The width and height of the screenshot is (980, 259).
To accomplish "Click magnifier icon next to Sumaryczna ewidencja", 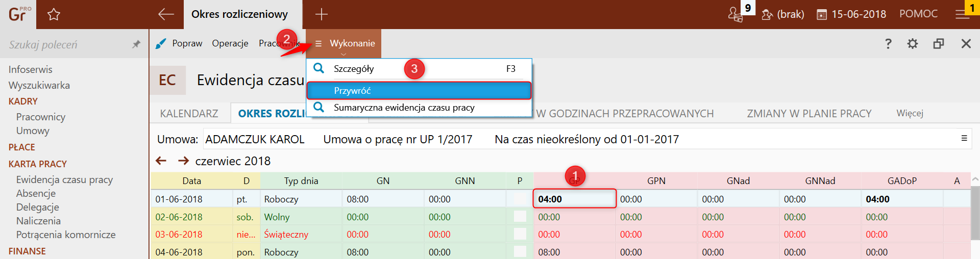I will tap(319, 107).
